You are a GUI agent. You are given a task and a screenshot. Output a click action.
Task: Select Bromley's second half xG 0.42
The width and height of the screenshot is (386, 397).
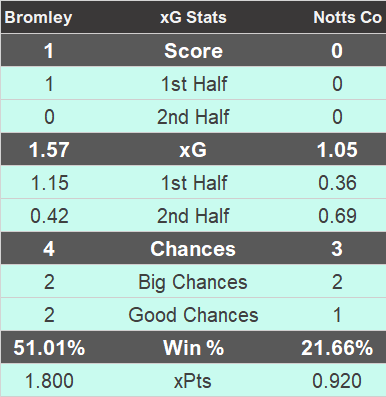point(49,216)
